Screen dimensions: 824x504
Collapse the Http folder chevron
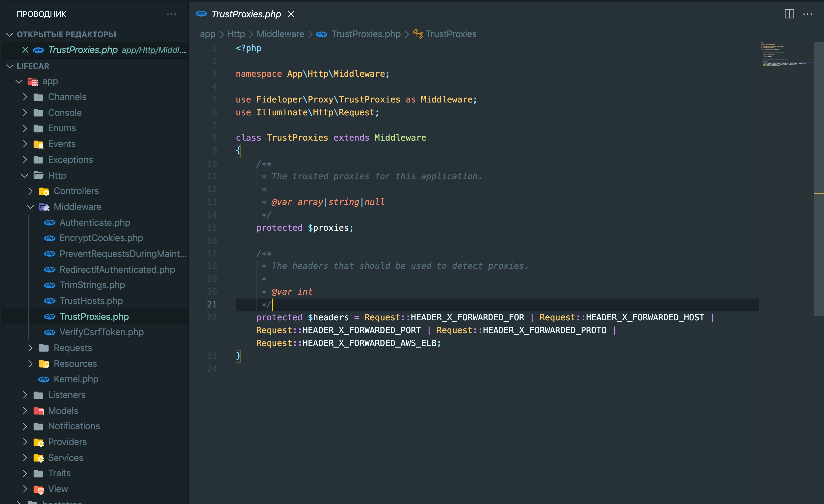coord(25,176)
